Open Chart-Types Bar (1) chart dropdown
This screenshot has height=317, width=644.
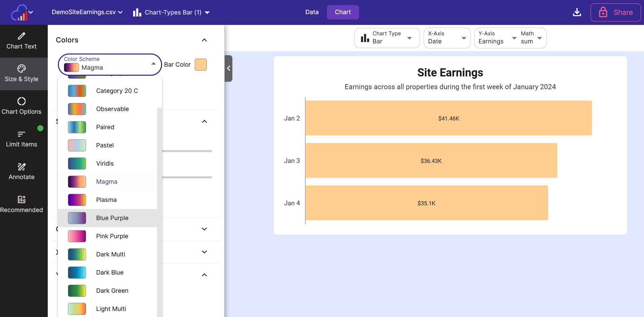(x=172, y=12)
